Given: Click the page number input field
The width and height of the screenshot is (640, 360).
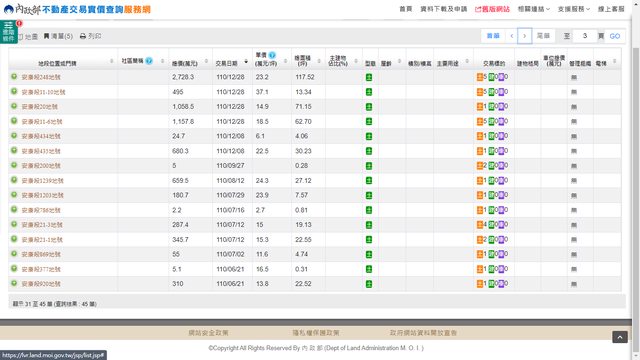Looking at the screenshot, I should [585, 36].
